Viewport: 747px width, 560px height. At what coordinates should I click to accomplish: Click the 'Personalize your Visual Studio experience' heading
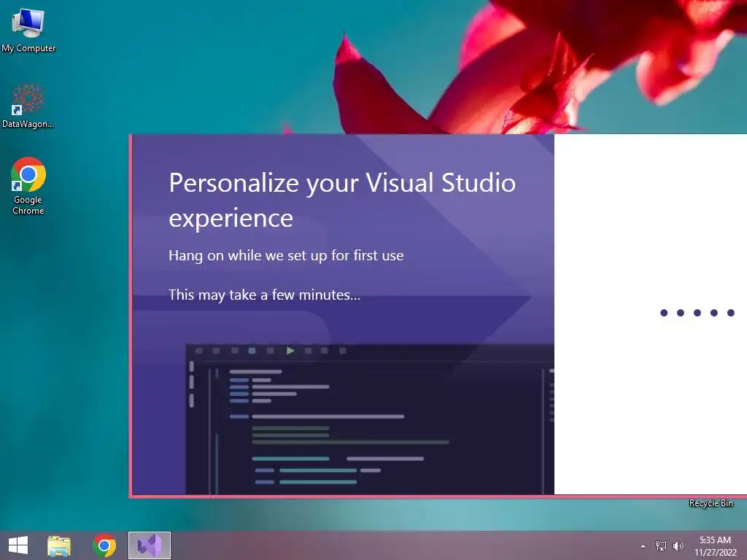(x=342, y=200)
